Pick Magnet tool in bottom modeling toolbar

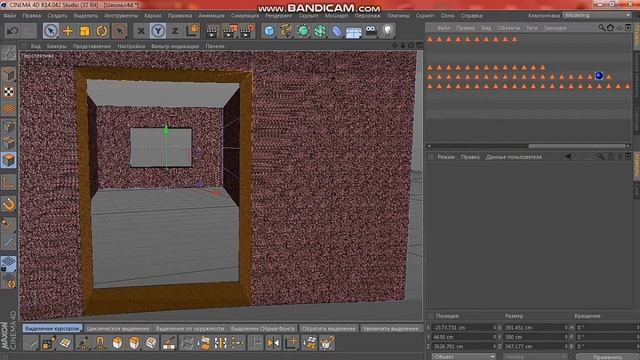pos(100,343)
